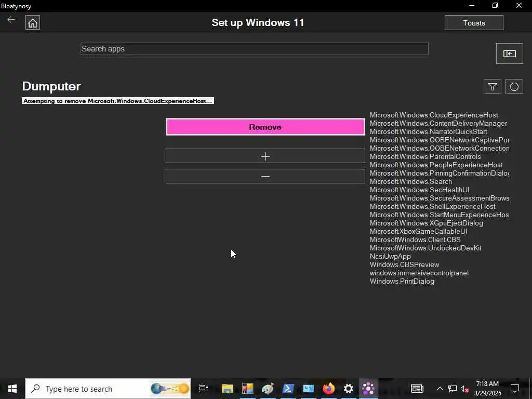This screenshot has width=532, height=399.
Task: Open News and interests widget
Action: [x=417, y=389]
